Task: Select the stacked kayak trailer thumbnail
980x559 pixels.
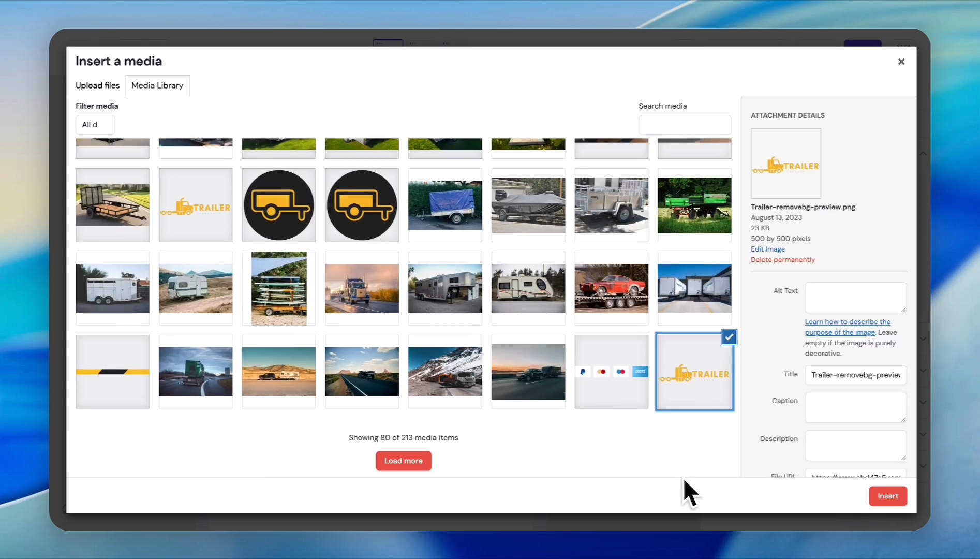Action: pyautogui.click(x=278, y=288)
